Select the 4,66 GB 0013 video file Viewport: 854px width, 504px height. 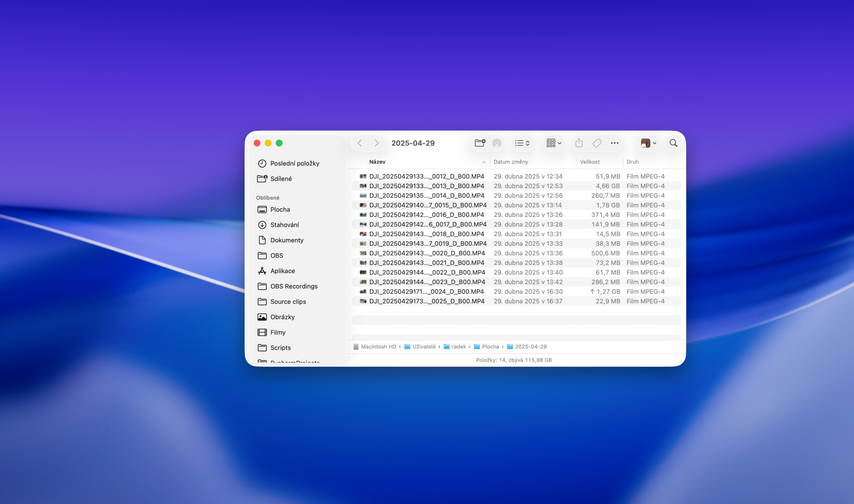click(x=426, y=186)
